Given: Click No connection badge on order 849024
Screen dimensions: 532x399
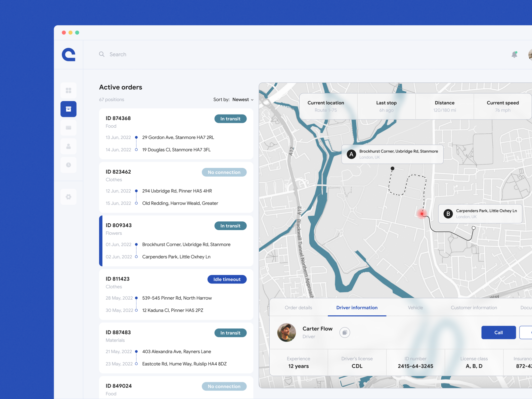Looking at the screenshot, I should pos(224,387).
